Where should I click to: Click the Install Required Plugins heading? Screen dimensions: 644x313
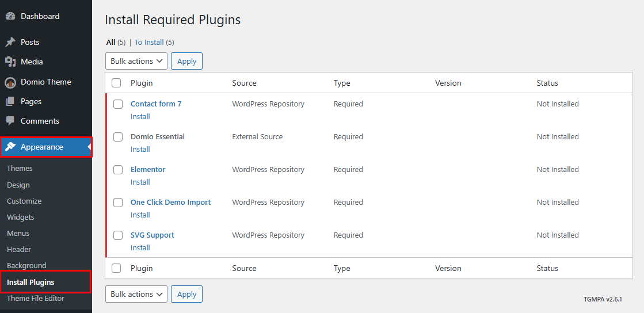pyautogui.click(x=173, y=20)
